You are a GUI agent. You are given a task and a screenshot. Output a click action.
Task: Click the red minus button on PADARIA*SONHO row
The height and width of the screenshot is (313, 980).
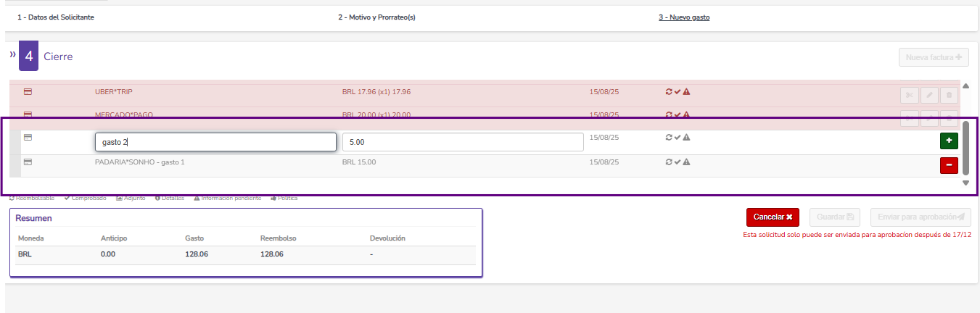click(x=949, y=166)
